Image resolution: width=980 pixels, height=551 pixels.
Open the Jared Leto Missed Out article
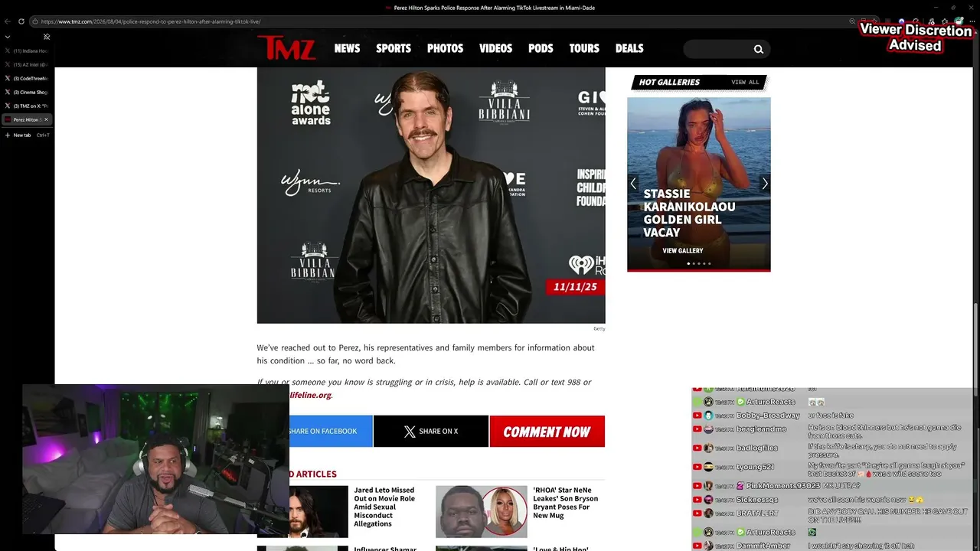[x=384, y=507]
